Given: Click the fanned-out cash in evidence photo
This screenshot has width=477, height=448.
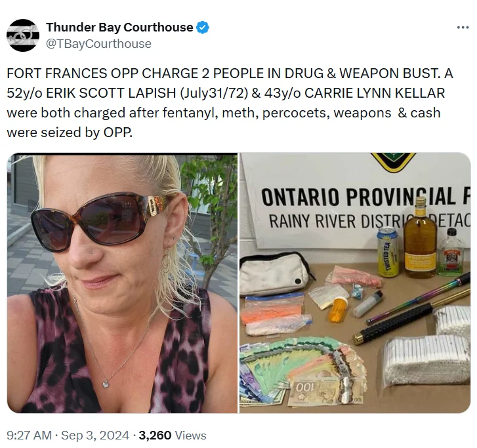Looking at the screenshot, I should tap(302, 371).
